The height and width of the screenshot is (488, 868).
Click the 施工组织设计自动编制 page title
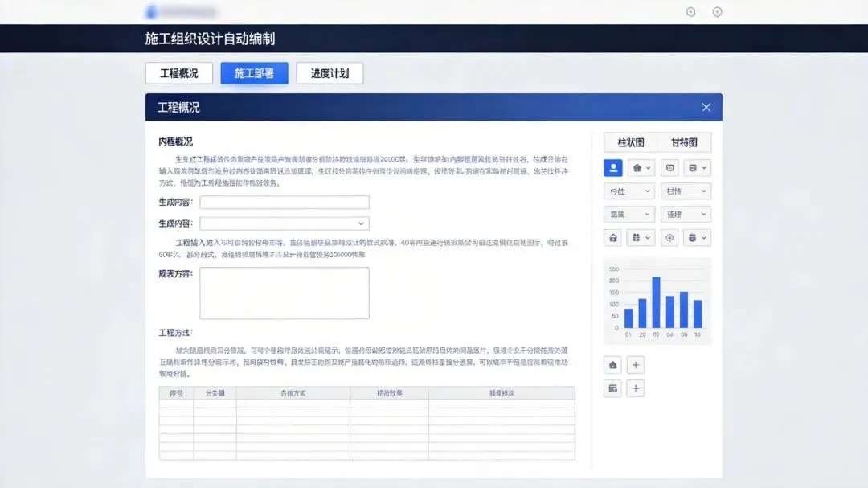coord(210,39)
